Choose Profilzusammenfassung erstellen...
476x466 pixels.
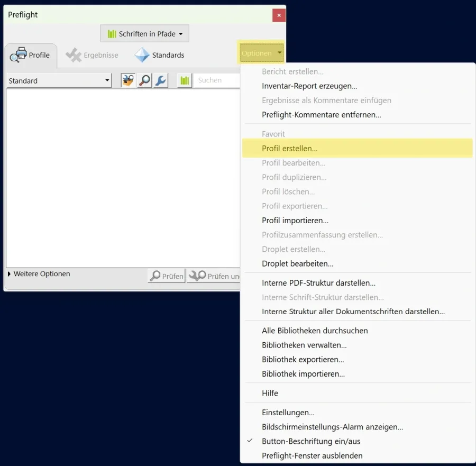(358, 235)
